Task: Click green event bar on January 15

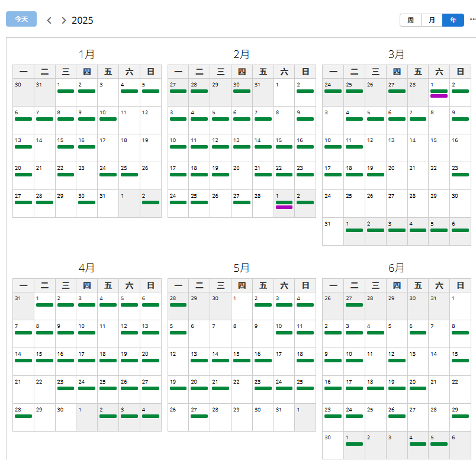Action: click(66, 147)
